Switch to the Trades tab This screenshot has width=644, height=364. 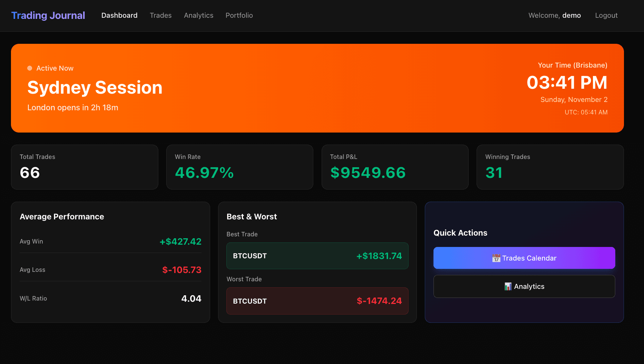(x=161, y=15)
